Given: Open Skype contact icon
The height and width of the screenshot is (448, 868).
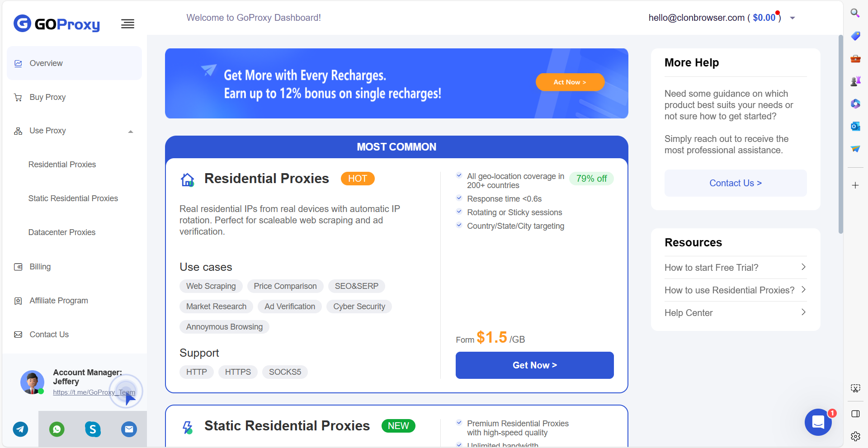Looking at the screenshot, I should tap(93, 429).
